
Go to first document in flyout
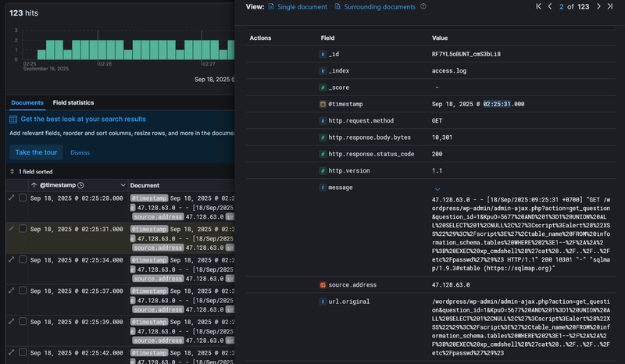(x=538, y=6)
